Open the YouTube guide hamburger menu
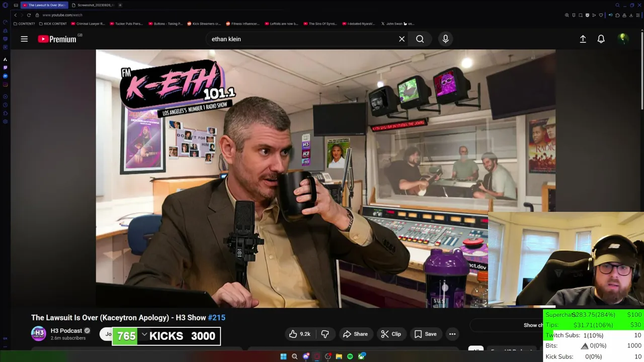 click(x=24, y=39)
